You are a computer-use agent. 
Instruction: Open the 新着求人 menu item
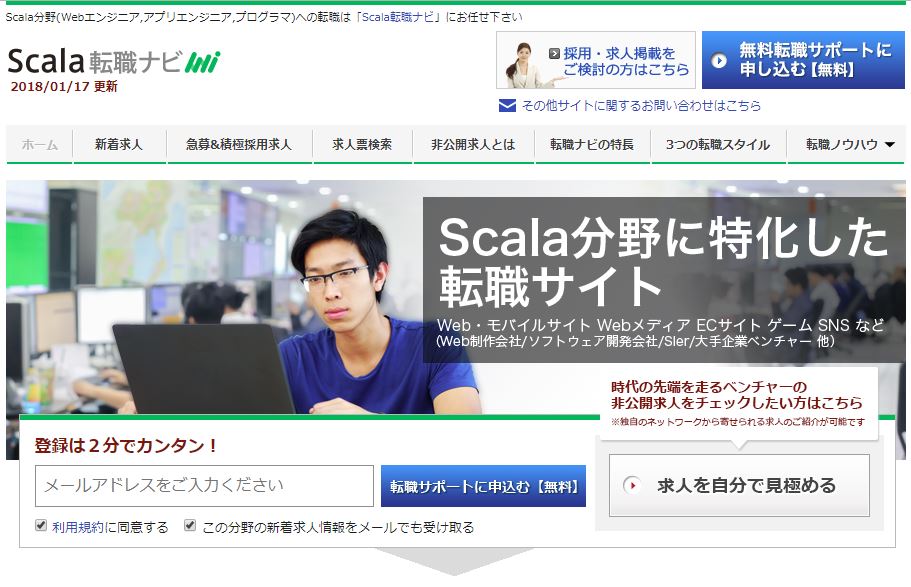point(119,145)
